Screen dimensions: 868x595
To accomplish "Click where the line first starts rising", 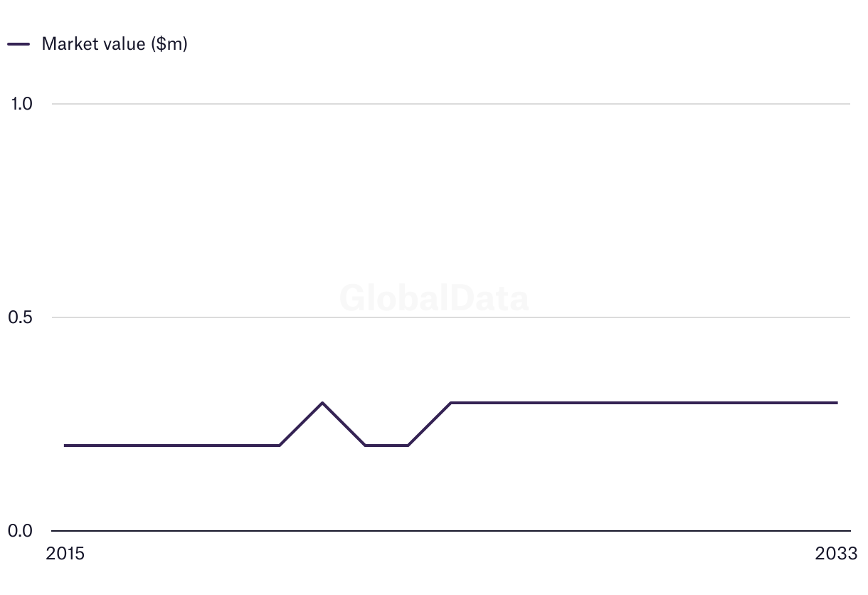I will tap(280, 446).
